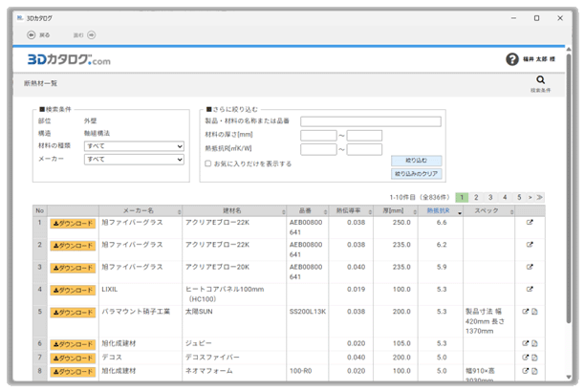Image resolution: width=585 pixels, height=392 pixels.
Task: Sort by 品番 column header
Action: point(308,211)
